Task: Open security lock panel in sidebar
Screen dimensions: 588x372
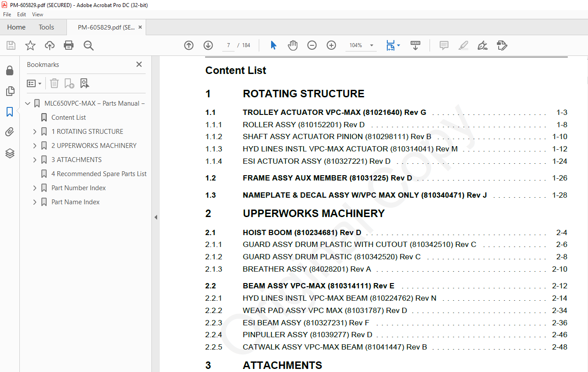Action: [10, 70]
